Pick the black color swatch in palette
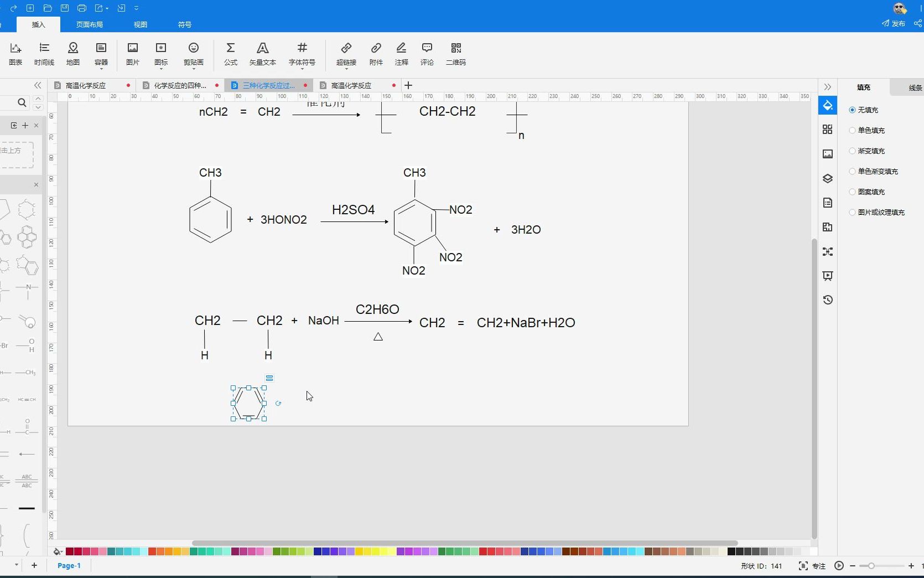The image size is (924, 578). (x=731, y=551)
